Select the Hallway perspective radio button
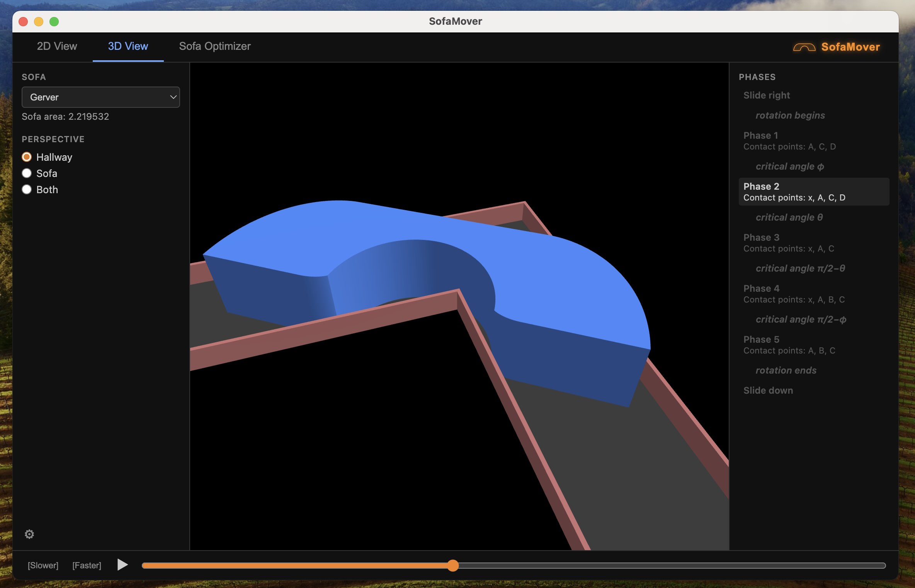The height and width of the screenshot is (588, 915). (27, 157)
